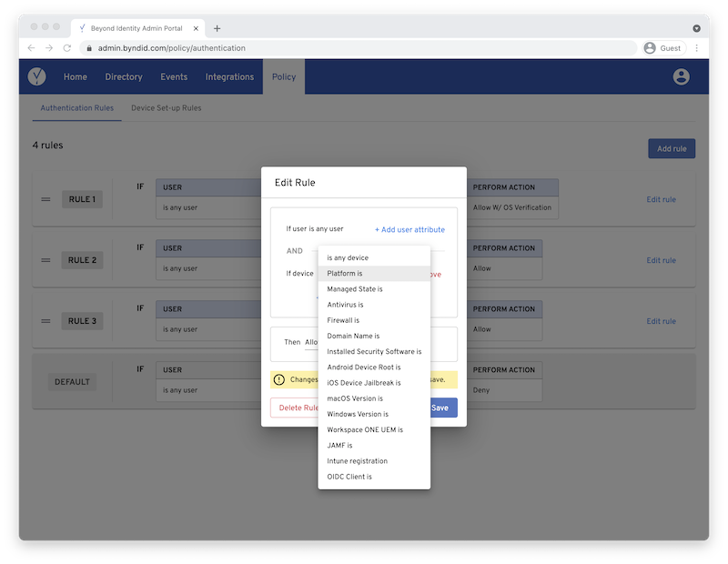
Task: Click Edit rule for Rule 2
Action: tap(662, 260)
